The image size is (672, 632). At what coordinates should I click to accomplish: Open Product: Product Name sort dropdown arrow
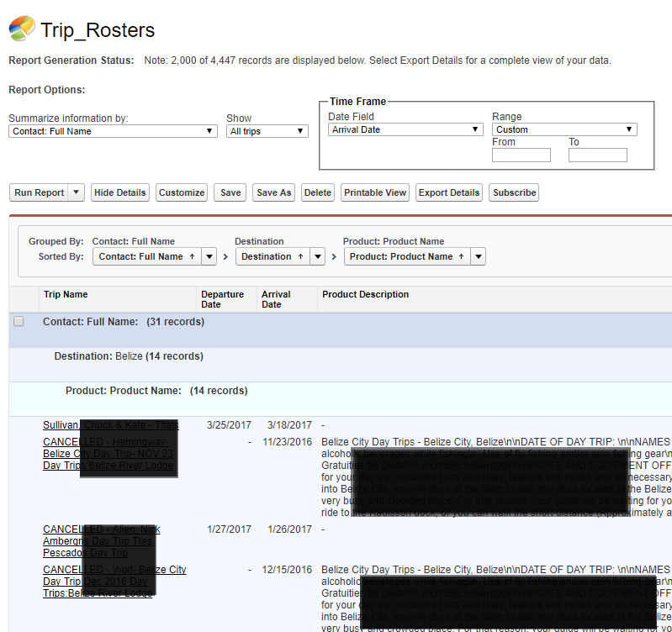(479, 256)
